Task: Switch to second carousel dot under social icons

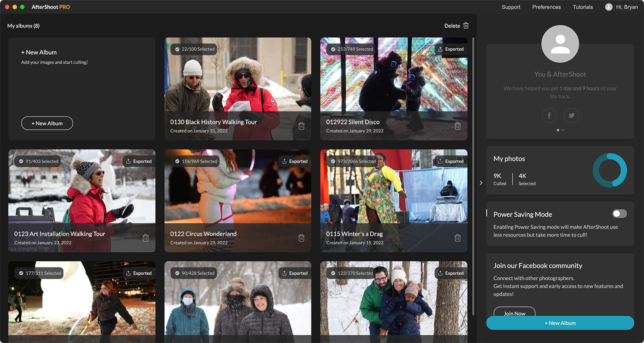Action: 563,130
